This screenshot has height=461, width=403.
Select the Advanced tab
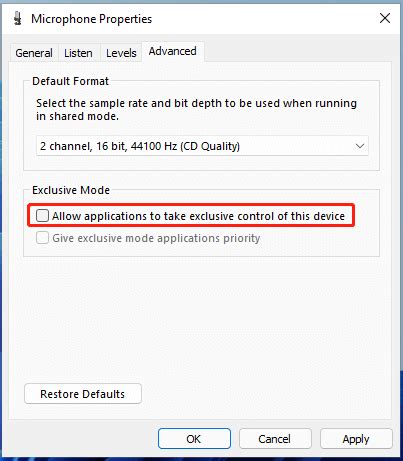[x=172, y=51]
